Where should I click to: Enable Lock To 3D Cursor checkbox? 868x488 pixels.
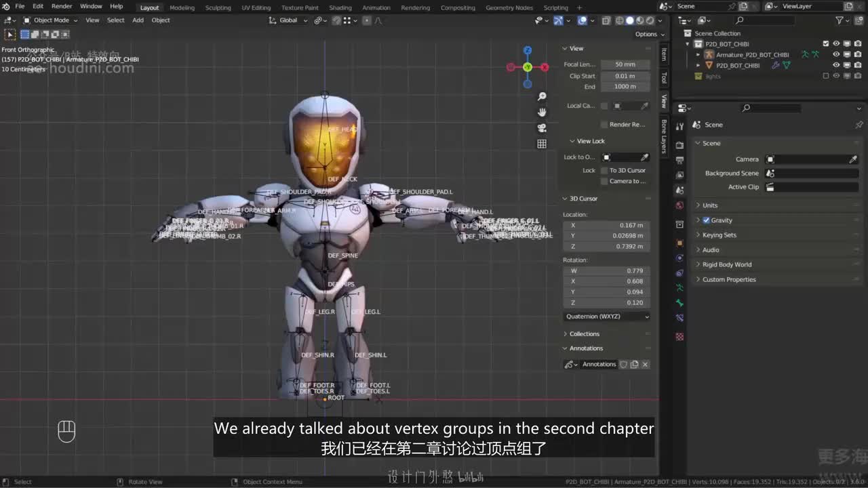click(604, 171)
